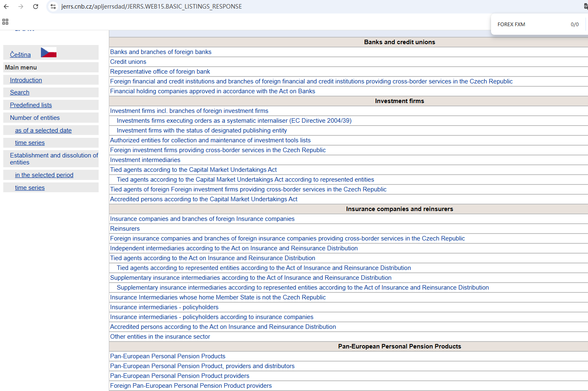Click the browser forward arrow
The width and height of the screenshot is (588, 391).
tap(21, 7)
